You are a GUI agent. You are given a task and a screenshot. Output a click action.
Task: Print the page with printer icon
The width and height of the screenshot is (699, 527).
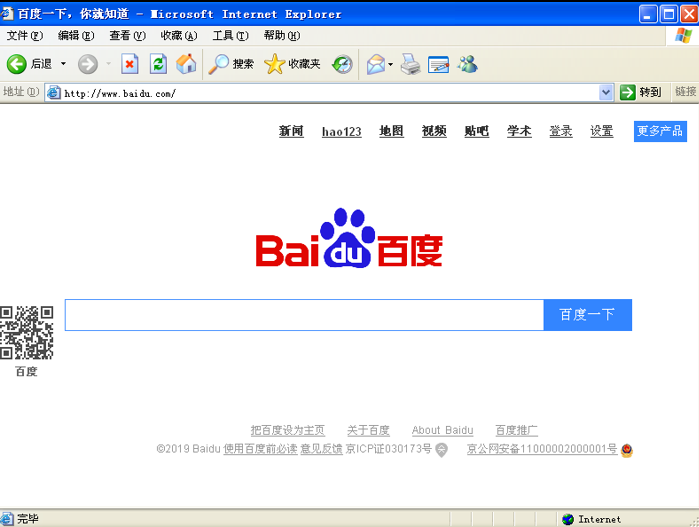coord(411,64)
